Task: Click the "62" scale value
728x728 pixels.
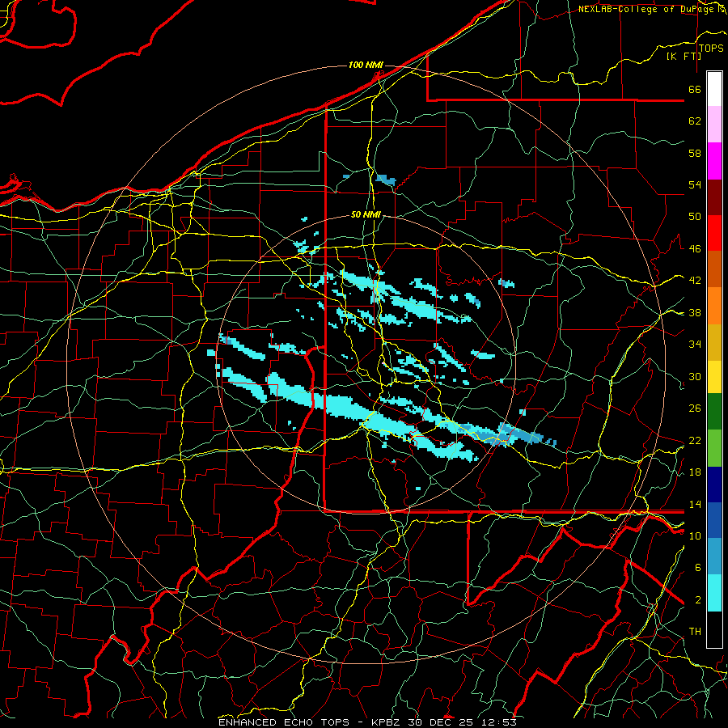Action: coord(695,121)
